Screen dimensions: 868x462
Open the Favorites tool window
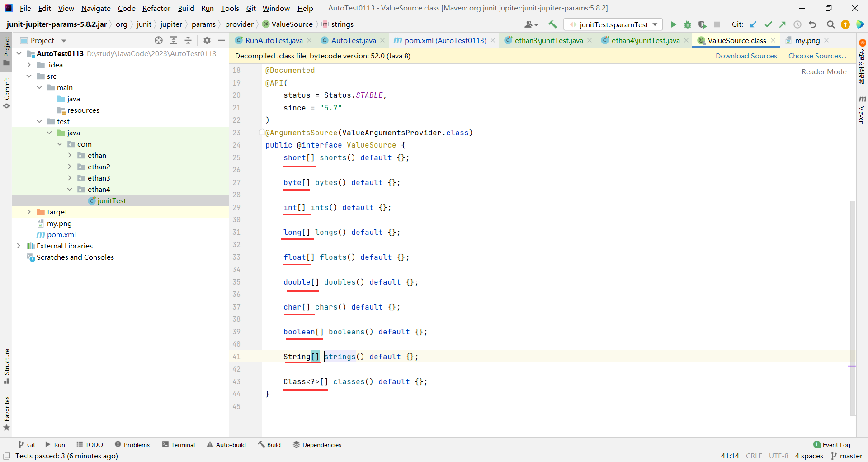[x=6, y=414]
